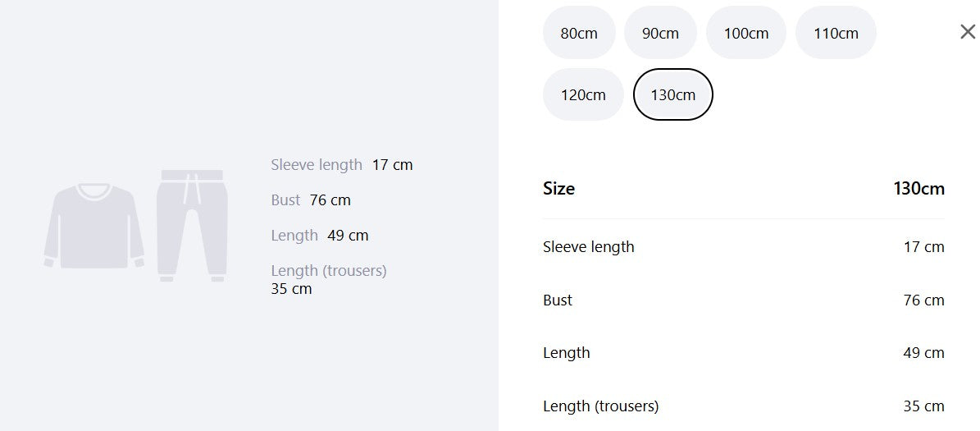Select the 80cm size option
Screen dimensions: 980x431
point(579,33)
